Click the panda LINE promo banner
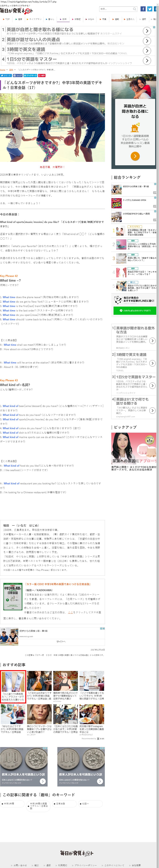This screenshot has width=159, height=868. (x=134, y=300)
